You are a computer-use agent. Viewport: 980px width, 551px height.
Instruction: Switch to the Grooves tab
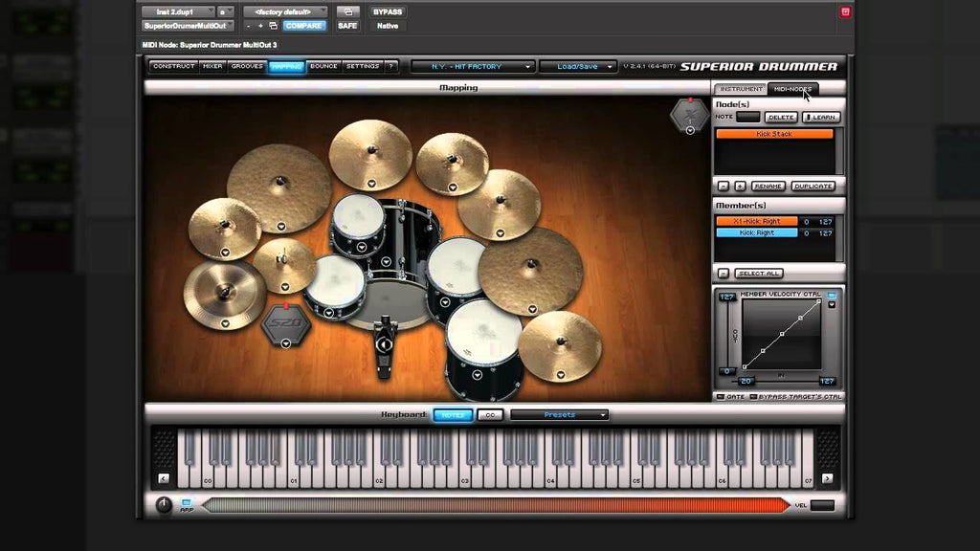pyautogui.click(x=248, y=66)
